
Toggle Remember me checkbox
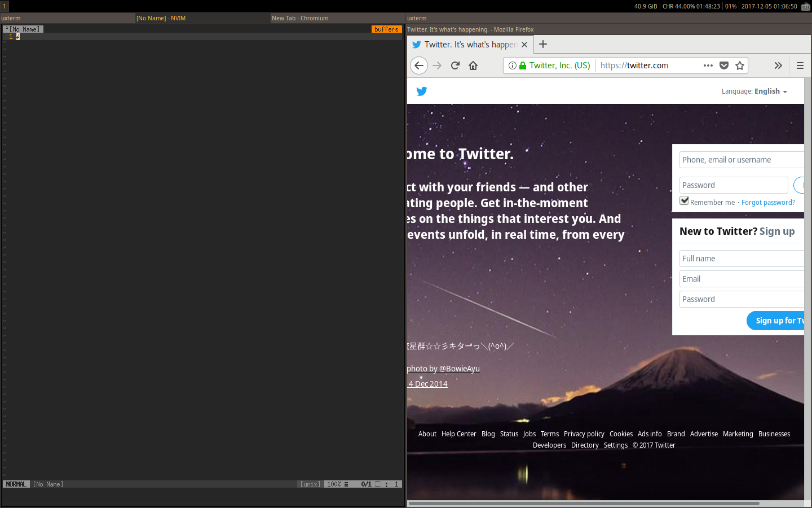[684, 200]
